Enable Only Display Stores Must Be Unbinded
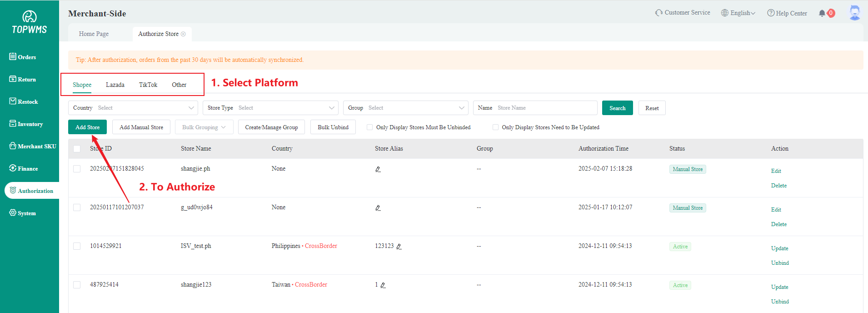The width and height of the screenshot is (868, 313). [x=370, y=127]
